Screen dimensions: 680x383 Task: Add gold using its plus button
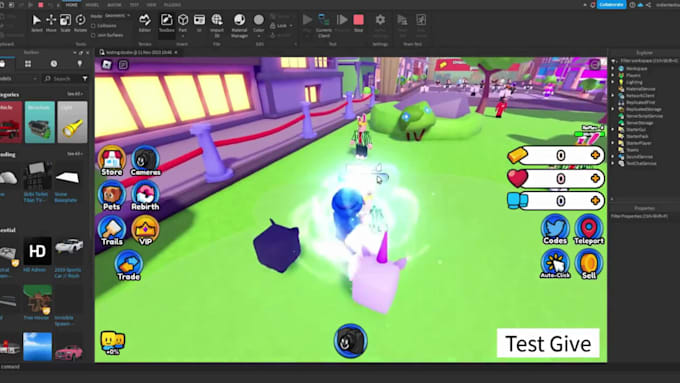(595, 155)
